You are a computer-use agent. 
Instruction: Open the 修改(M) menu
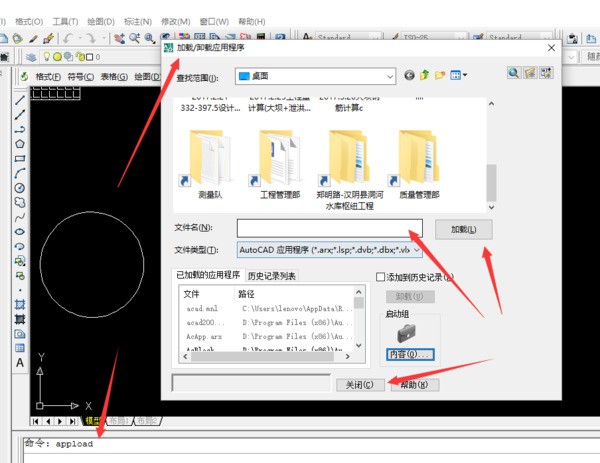coord(175,22)
